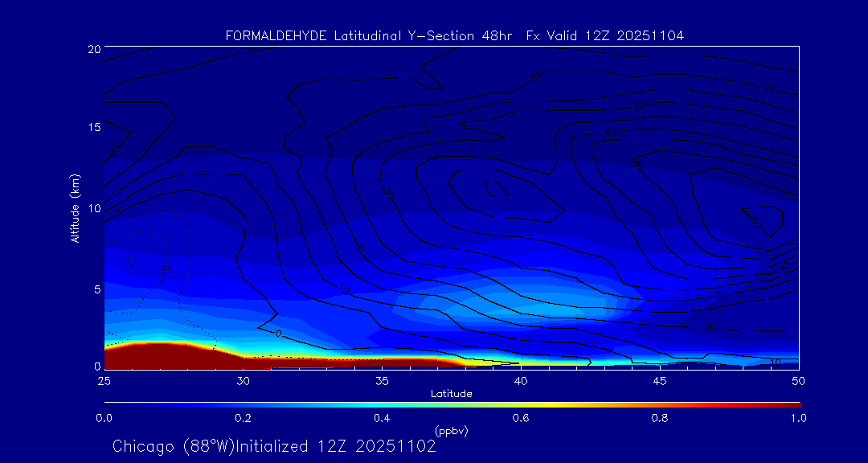Click the "(ppbv)" units label
868x463 pixels.
coord(452,431)
